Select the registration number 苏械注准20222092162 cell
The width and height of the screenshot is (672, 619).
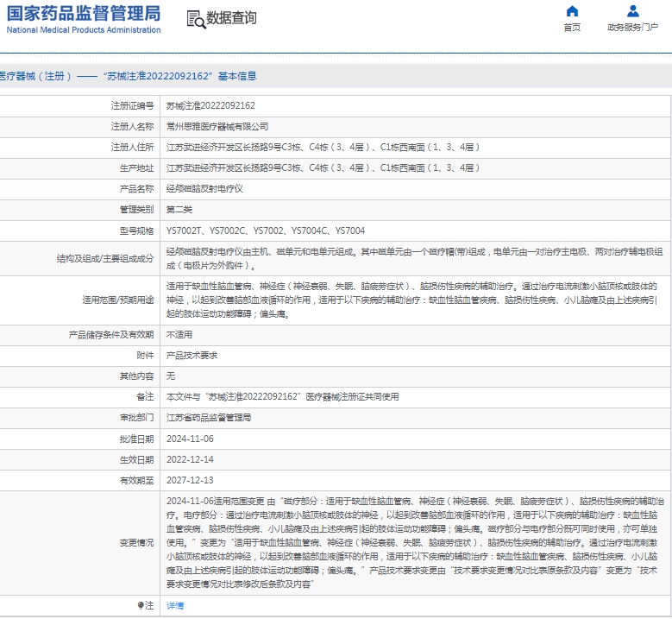click(210, 105)
